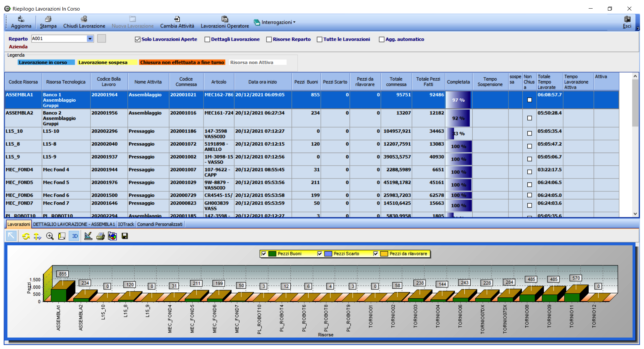This screenshot has height=349, width=644.
Task: Open the Reparto A001 dropdown
Action: coord(90,39)
